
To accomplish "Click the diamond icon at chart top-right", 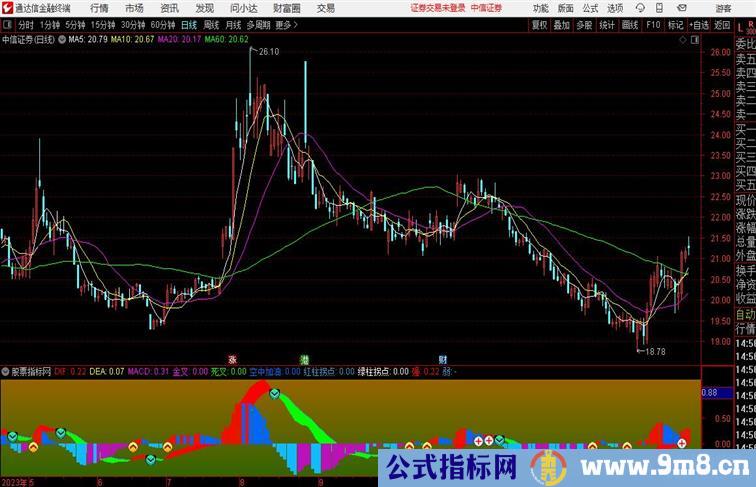I will click(683, 40).
